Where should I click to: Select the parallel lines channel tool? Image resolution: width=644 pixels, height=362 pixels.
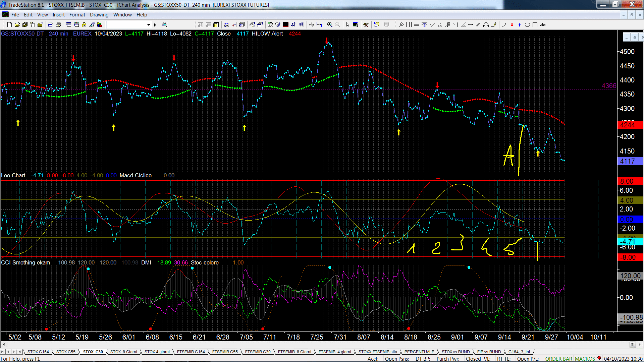tap(478, 25)
